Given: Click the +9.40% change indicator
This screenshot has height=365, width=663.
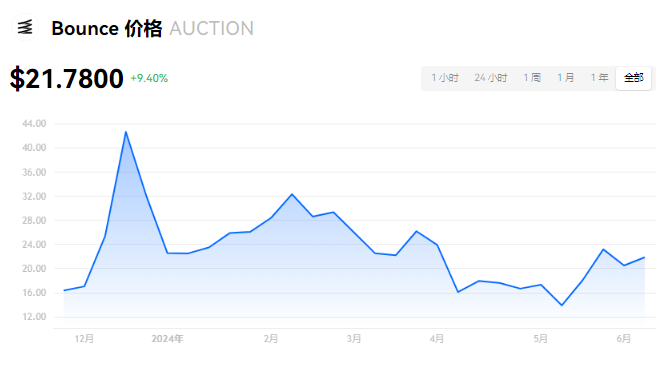Looking at the screenshot, I should [149, 78].
